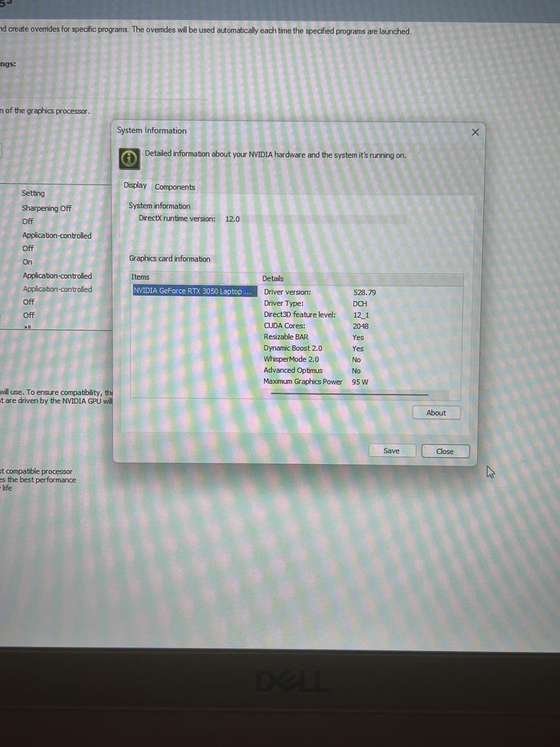The width and height of the screenshot is (560, 747).
Task: Click the Close button
Action: coord(445,451)
